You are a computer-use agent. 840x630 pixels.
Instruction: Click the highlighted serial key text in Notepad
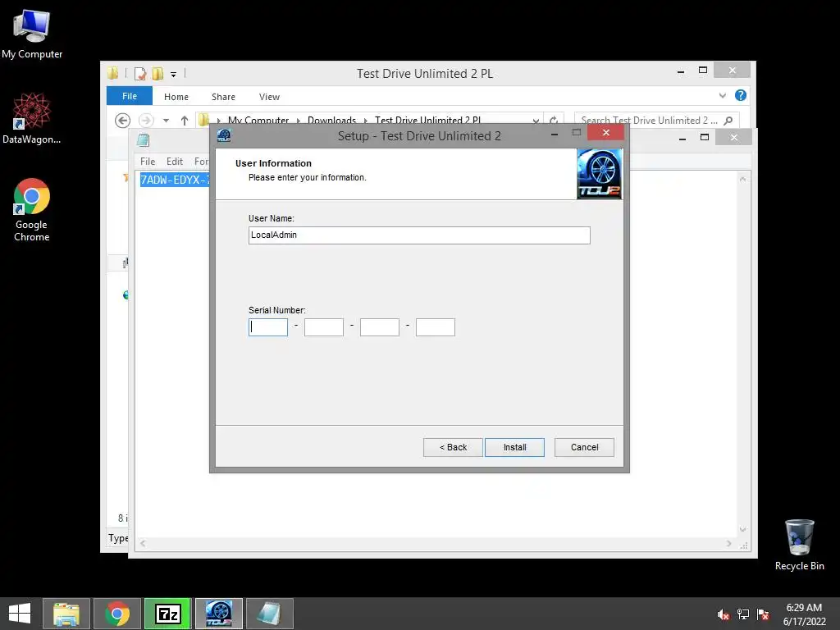[175, 180]
